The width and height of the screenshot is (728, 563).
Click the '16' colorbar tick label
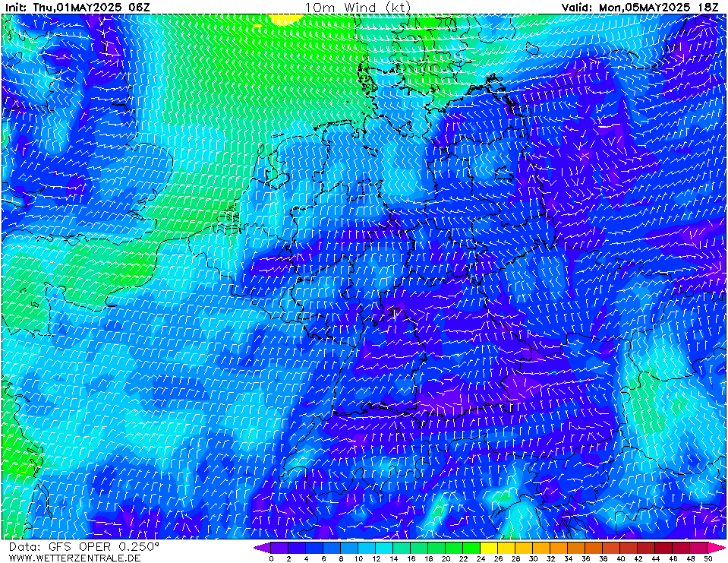click(x=411, y=558)
